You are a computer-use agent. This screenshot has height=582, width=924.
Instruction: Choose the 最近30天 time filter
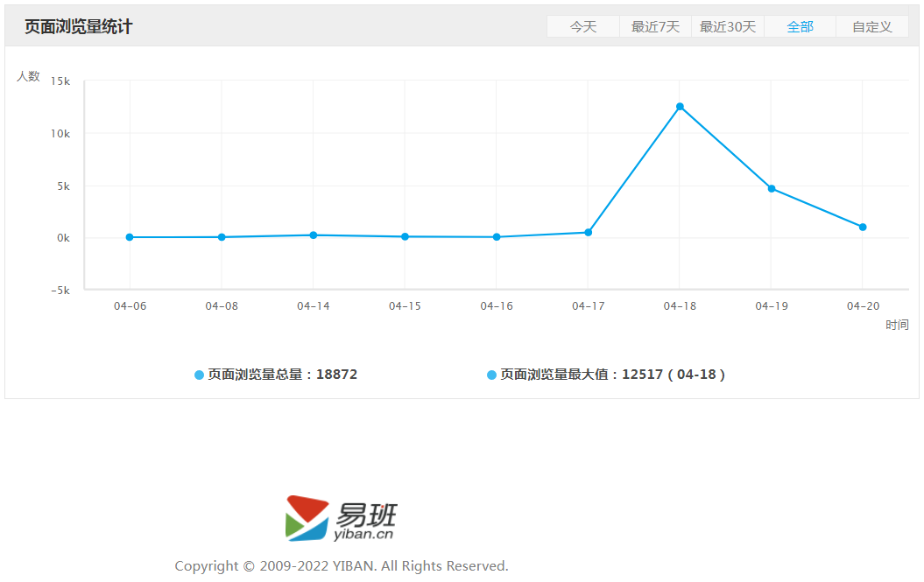[728, 27]
